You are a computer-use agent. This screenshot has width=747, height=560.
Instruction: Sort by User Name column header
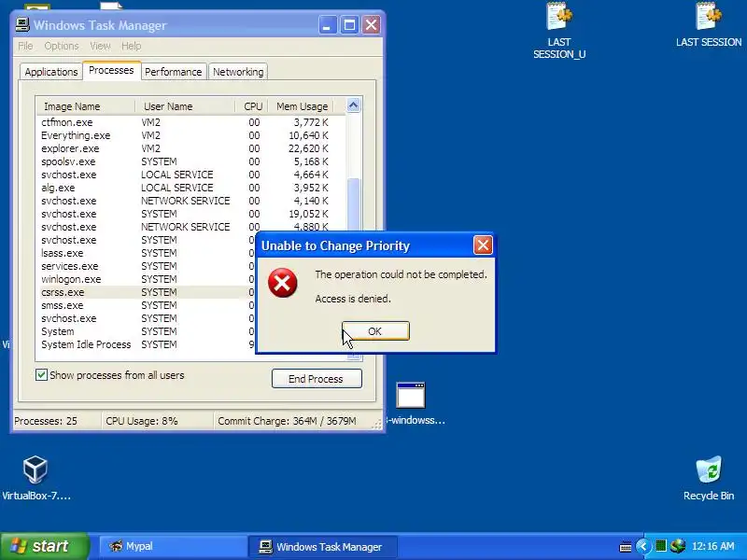coord(185,106)
